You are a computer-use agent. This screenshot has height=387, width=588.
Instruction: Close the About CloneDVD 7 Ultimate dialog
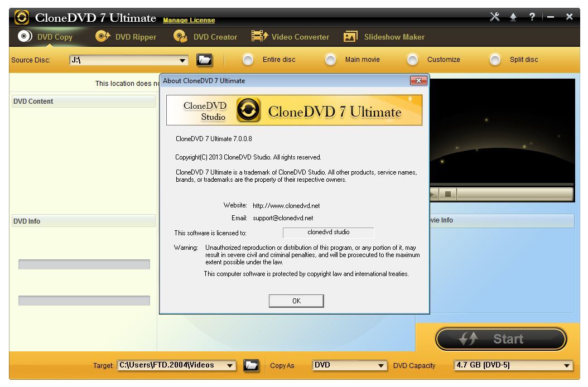tap(418, 81)
